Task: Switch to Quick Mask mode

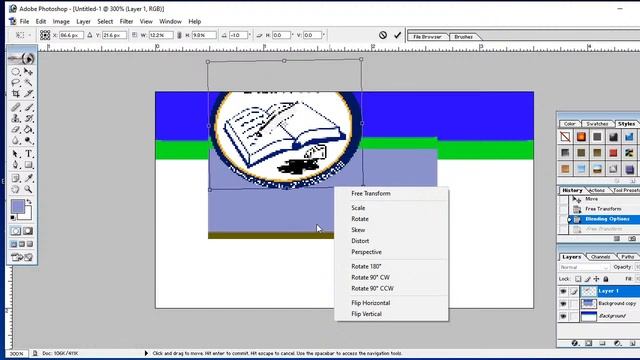Action: coord(28,231)
